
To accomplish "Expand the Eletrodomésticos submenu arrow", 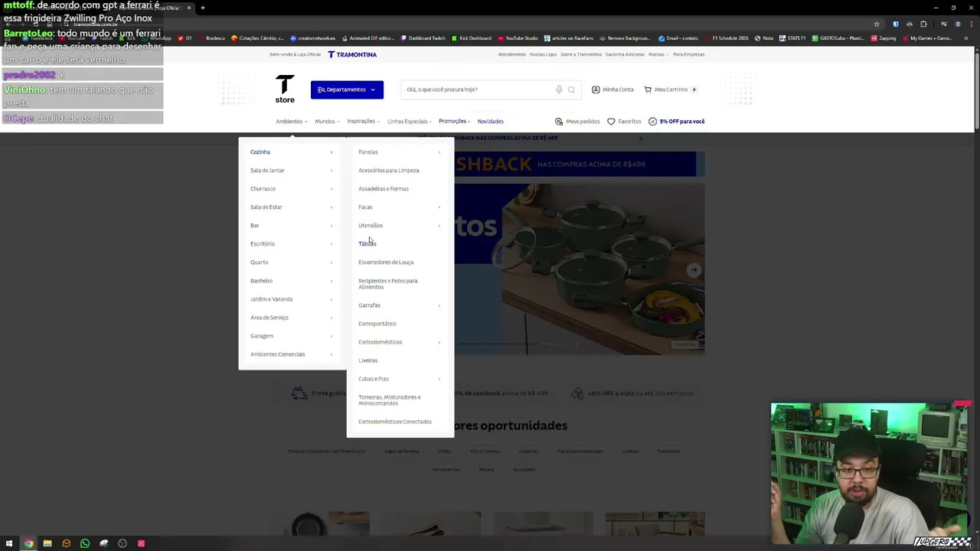I will point(439,341).
